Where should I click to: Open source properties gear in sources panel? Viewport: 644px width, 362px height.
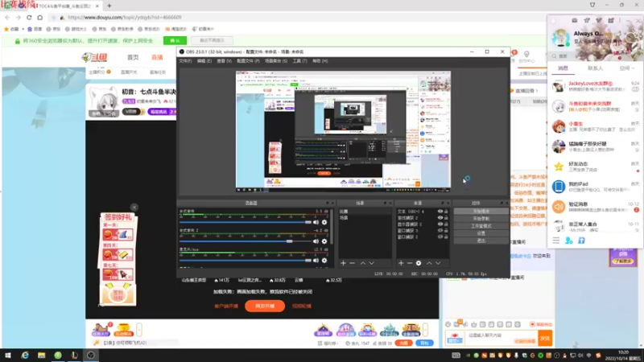point(419,263)
